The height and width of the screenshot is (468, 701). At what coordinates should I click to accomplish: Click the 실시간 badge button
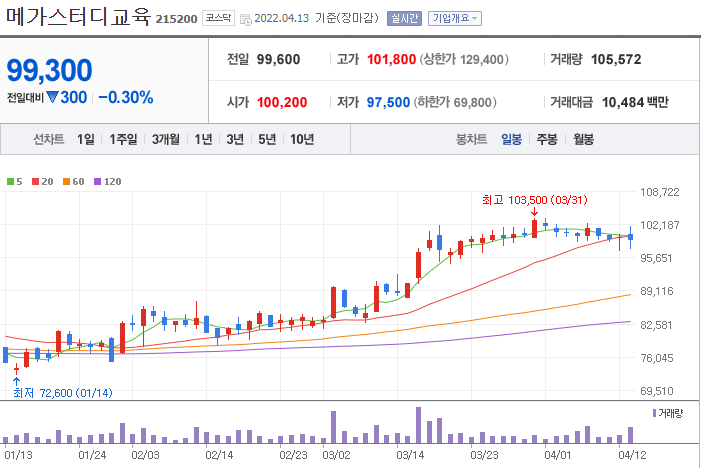pyautogui.click(x=404, y=18)
